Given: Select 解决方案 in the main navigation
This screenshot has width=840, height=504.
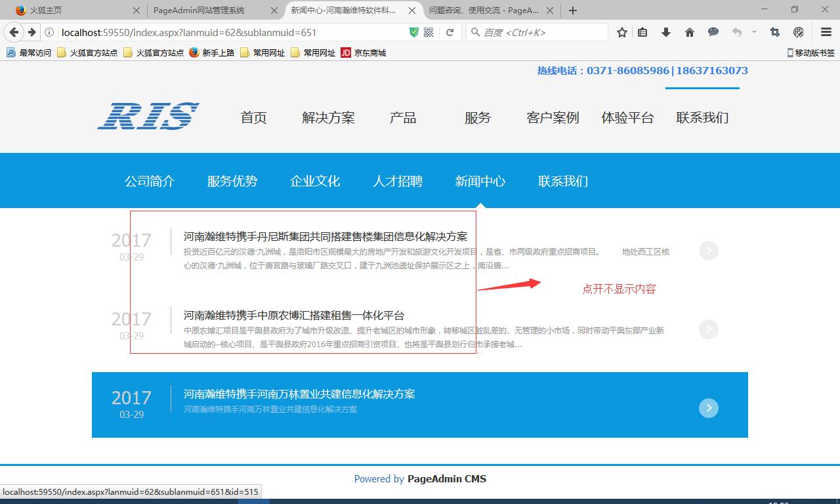Looking at the screenshot, I should click(x=328, y=117).
